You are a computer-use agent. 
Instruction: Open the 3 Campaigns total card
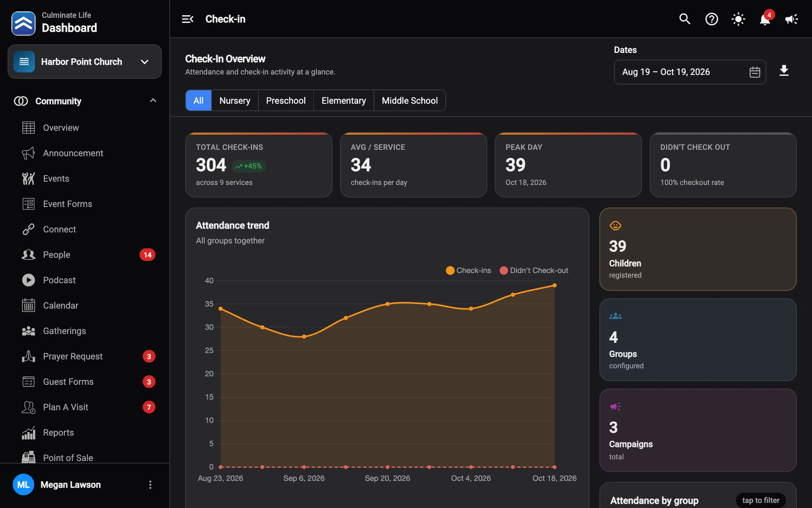tap(698, 430)
